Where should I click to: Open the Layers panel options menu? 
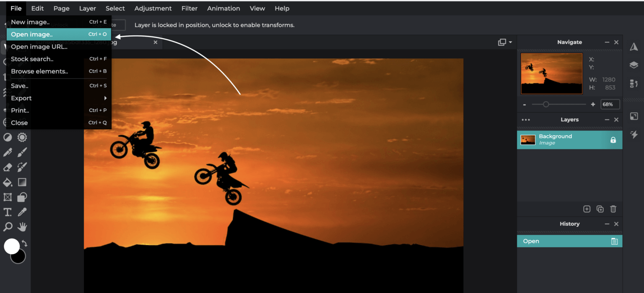point(526,120)
